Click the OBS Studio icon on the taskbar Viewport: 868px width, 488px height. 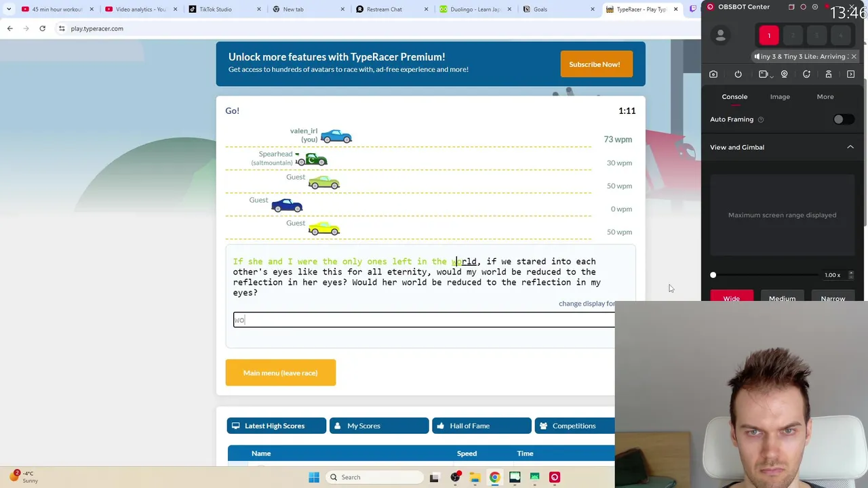455,477
